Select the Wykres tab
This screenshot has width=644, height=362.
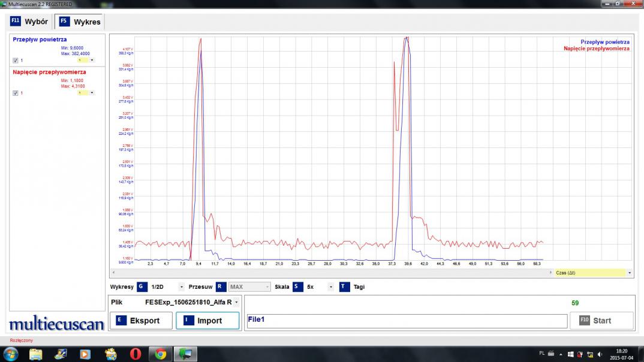[80, 22]
